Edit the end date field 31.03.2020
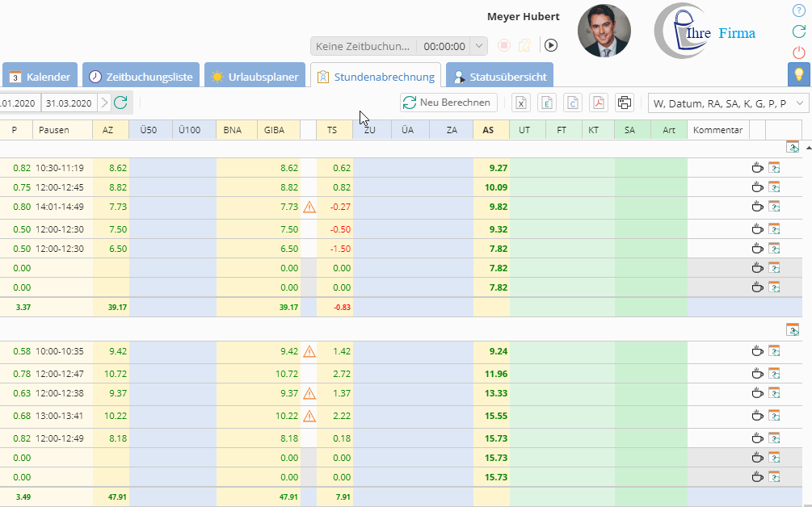Screen dimensions: 812x507 tap(69, 103)
